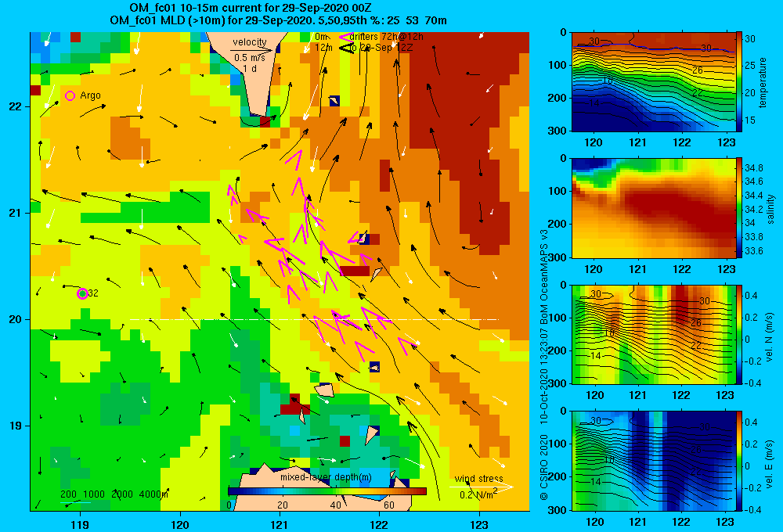The height and width of the screenshot is (532, 783).
Task: Click longitude tick label 119 on the map
Action: 80,524
